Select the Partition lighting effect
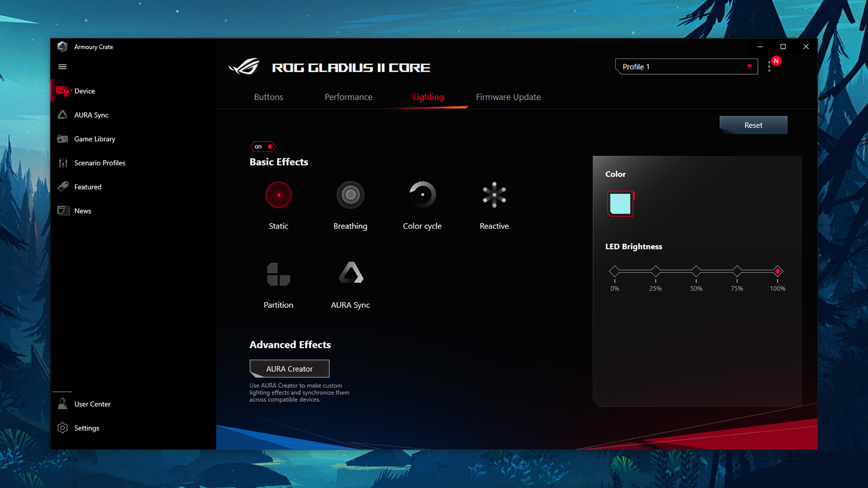868x488 pixels. click(x=278, y=274)
